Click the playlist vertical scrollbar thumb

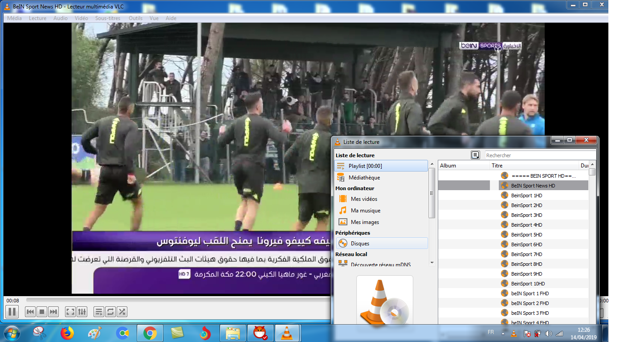point(592,172)
